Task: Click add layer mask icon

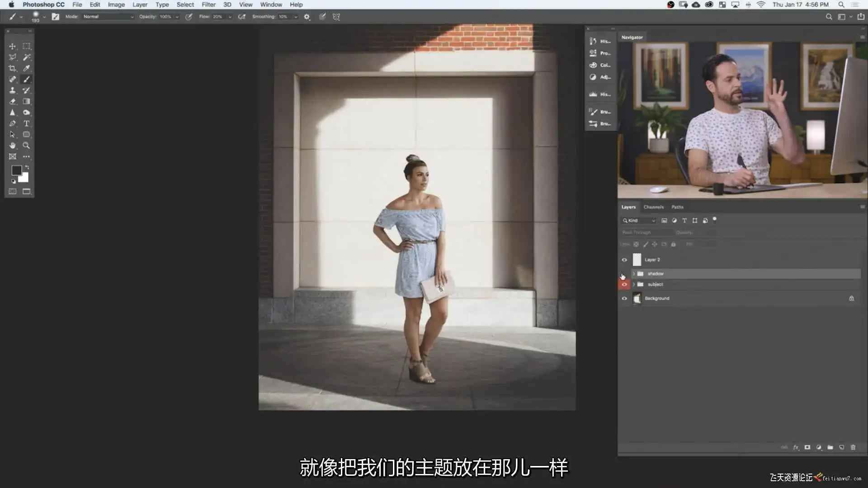Action: click(807, 447)
